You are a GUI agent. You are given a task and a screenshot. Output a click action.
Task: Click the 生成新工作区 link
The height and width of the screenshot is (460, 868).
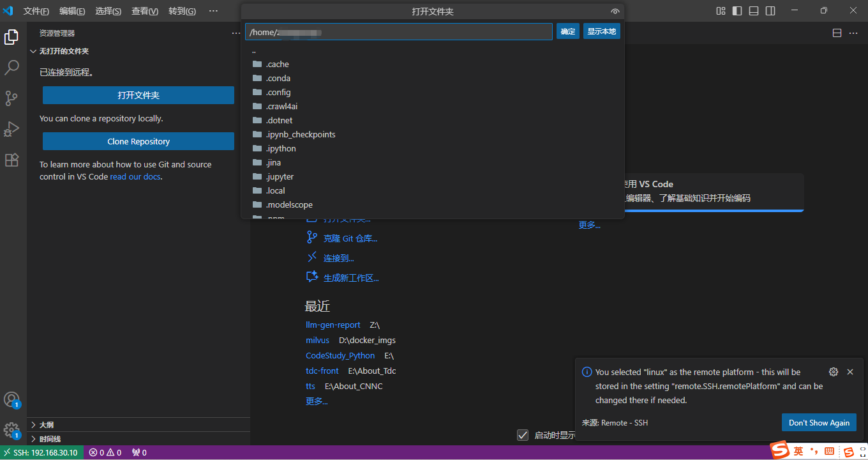pyautogui.click(x=351, y=278)
